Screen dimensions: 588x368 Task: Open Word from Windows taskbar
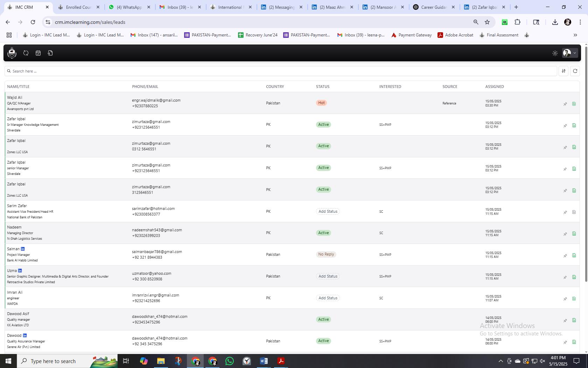[x=264, y=361]
